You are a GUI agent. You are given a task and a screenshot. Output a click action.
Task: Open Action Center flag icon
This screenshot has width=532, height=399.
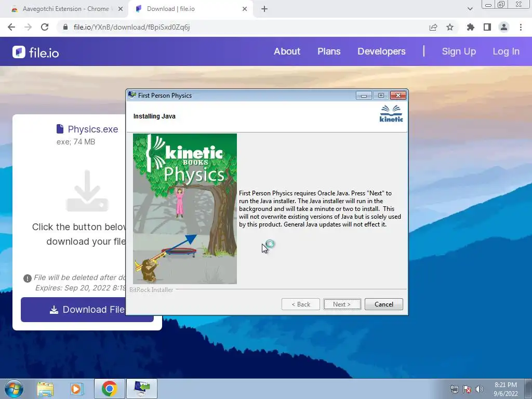[x=467, y=389]
